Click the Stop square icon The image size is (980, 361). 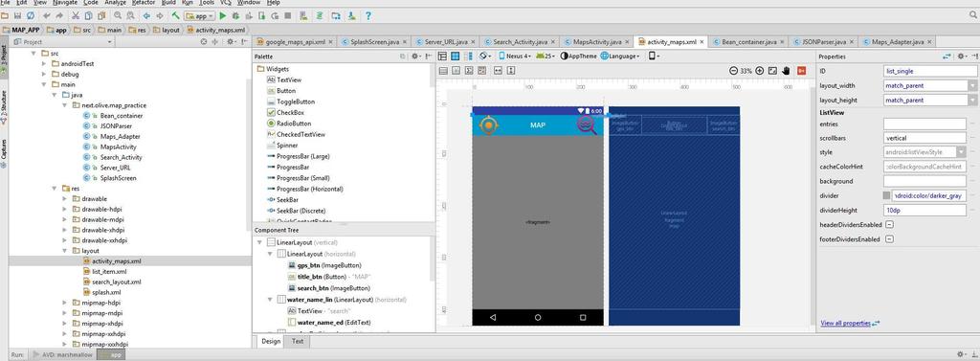(x=287, y=15)
